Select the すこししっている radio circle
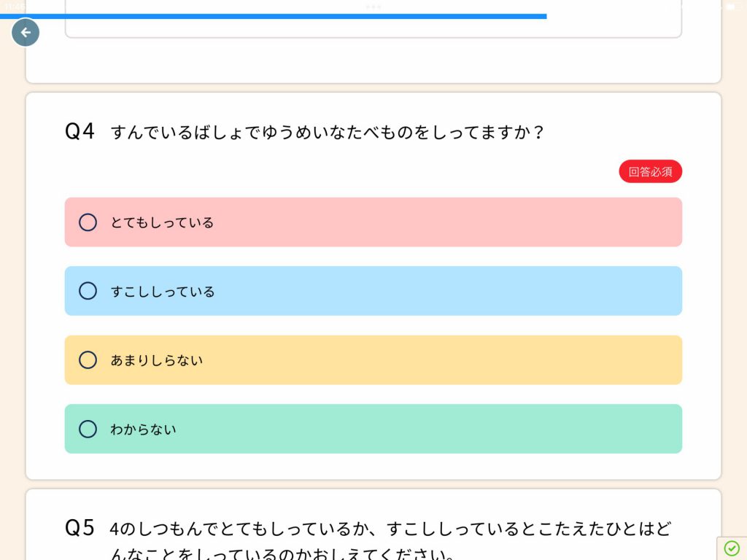This screenshot has width=747, height=560. pos(88,291)
